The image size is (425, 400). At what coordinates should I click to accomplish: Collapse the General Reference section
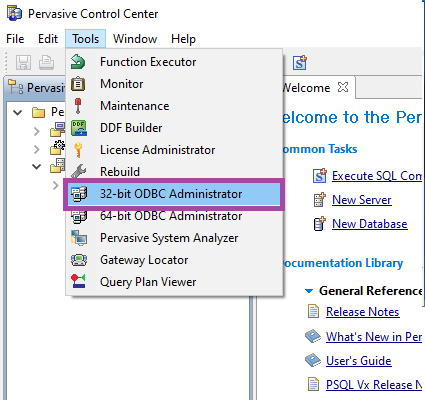pos(309,291)
